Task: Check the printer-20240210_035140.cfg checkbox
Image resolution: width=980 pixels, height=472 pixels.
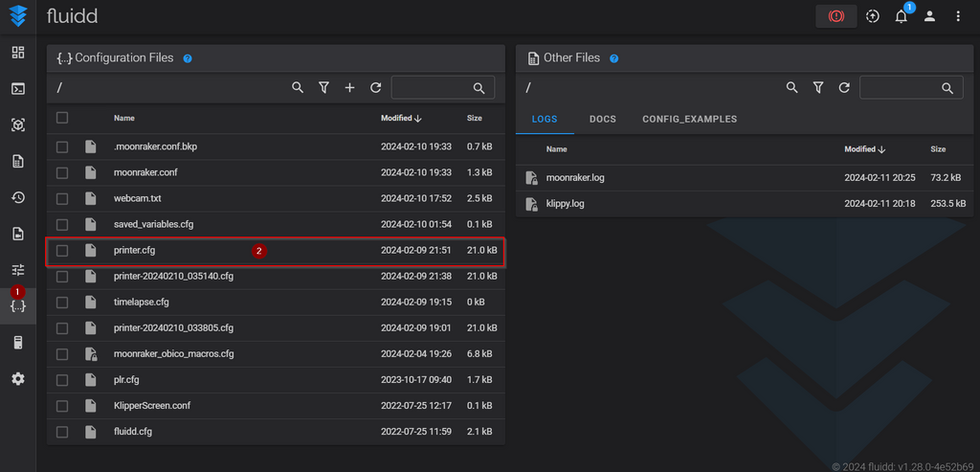Action: click(x=62, y=277)
